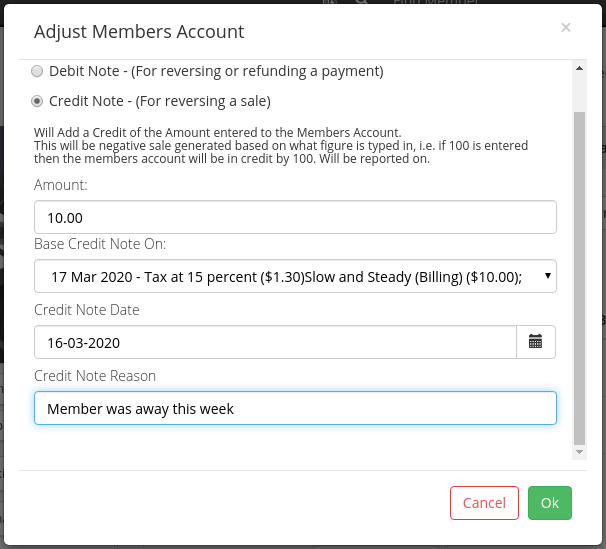This screenshot has height=549, width=606.
Task: Confirm the adjustment with the Ok button
Action: (550, 503)
